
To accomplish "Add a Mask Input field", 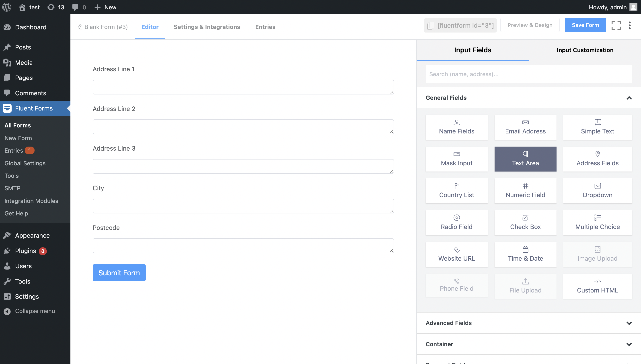I will coord(456,159).
